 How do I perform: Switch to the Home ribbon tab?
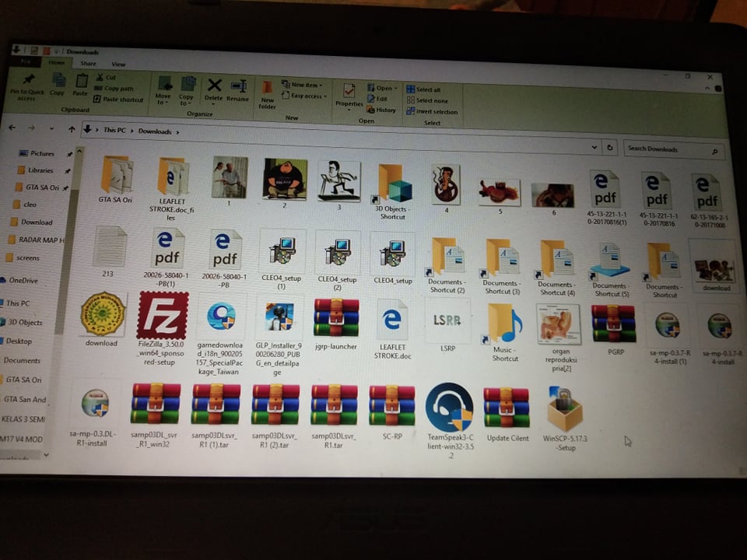click(x=57, y=62)
